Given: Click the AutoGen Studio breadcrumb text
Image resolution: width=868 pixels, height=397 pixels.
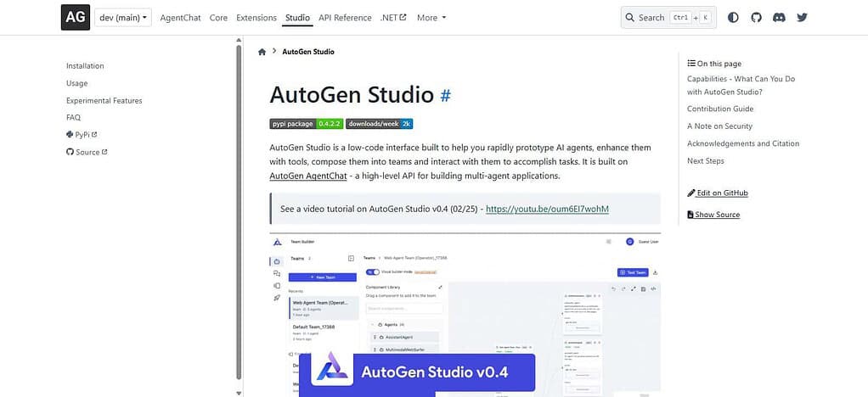Looking at the screenshot, I should click(x=308, y=52).
